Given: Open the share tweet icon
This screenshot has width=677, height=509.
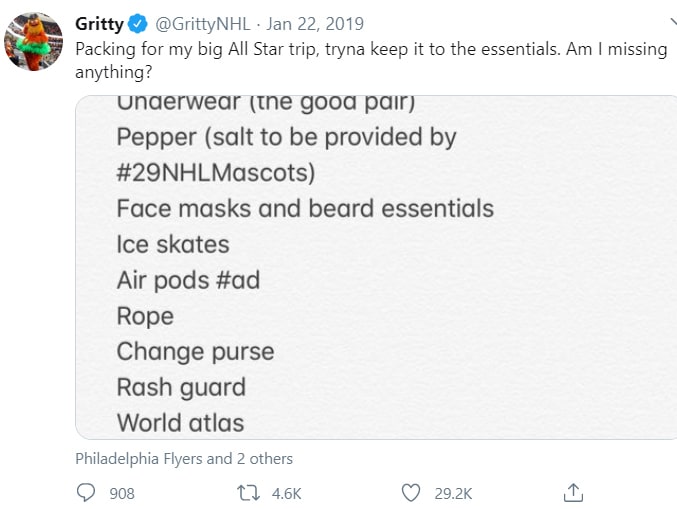Looking at the screenshot, I should (573, 493).
